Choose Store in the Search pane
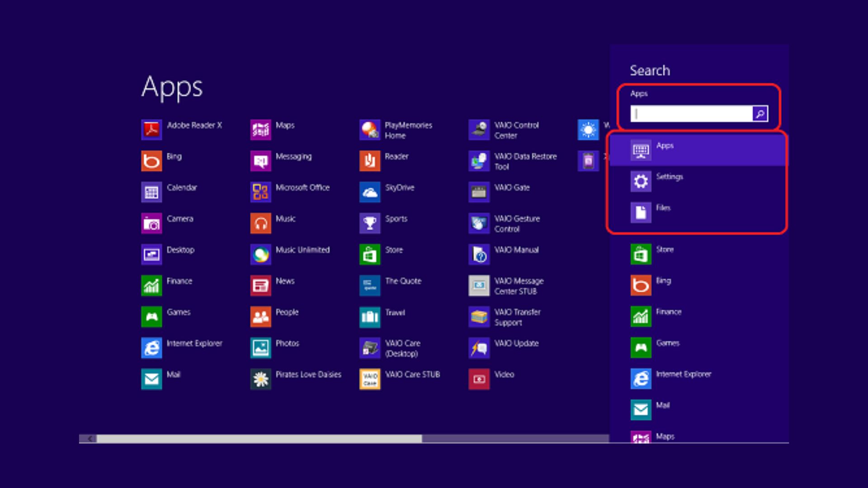 click(x=641, y=254)
